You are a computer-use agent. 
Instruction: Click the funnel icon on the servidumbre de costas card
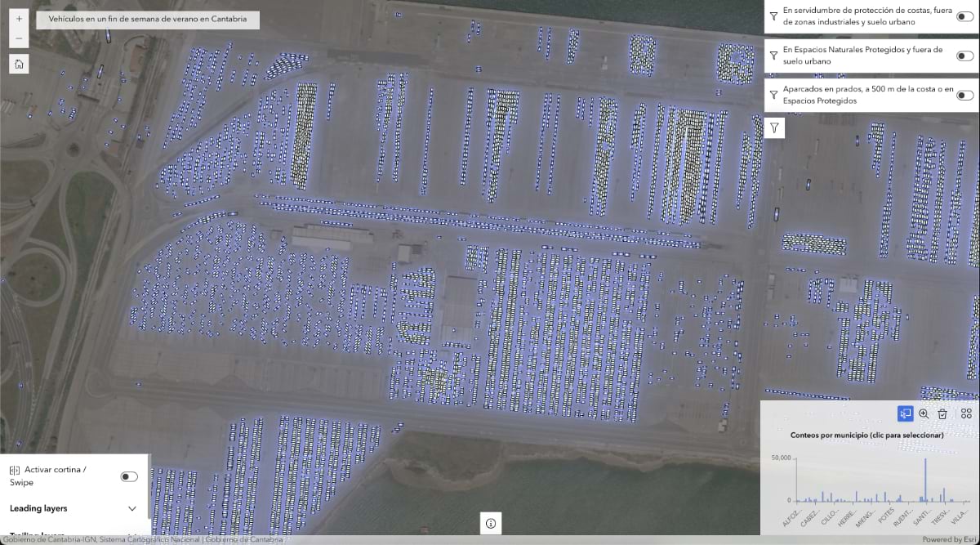click(773, 16)
